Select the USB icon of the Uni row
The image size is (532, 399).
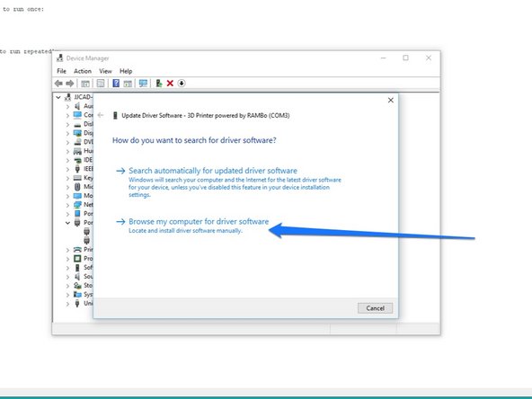pos(77,304)
